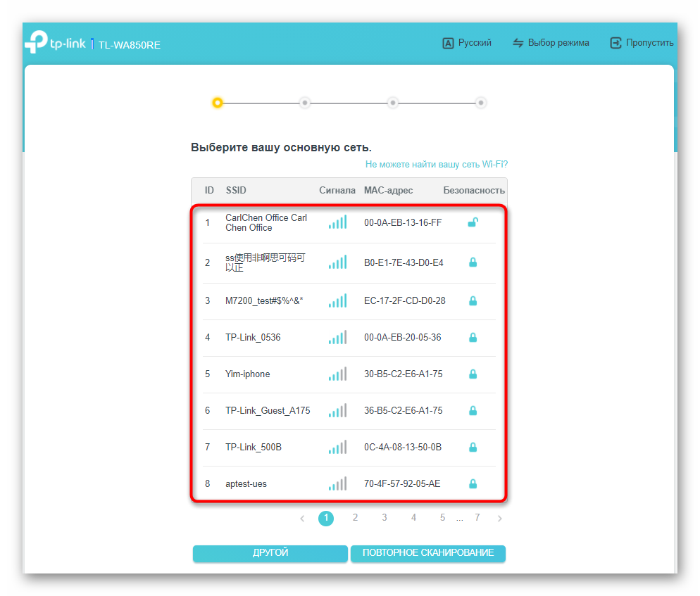The height and width of the screenshot is (596, 700).
Task: Click the SSID column header
Action: 236,191
